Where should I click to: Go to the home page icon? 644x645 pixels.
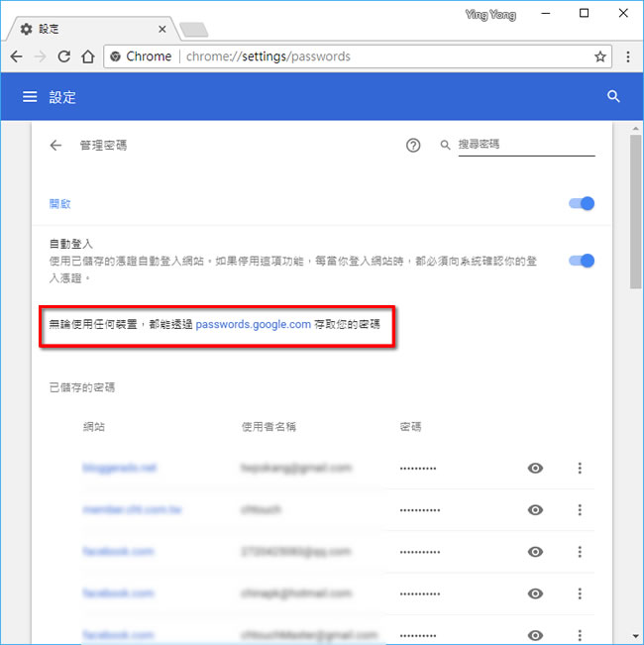pyautogui.click(x=87, y=56)
